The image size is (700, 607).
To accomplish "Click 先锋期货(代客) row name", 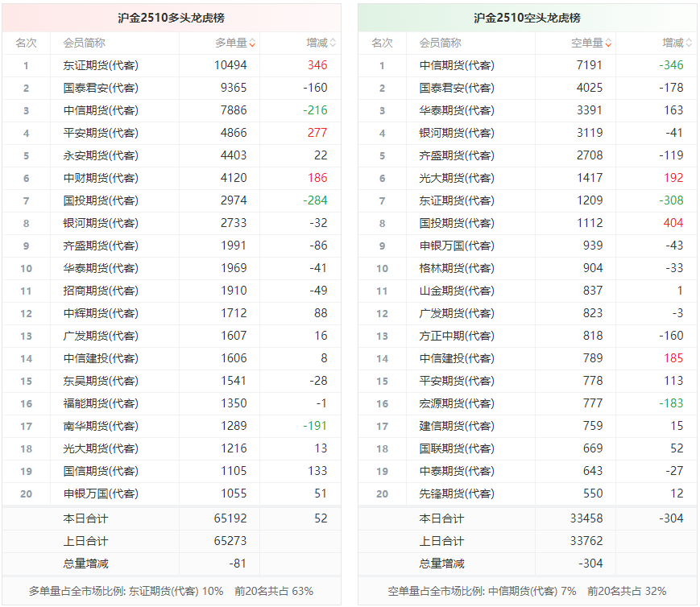I will pos(457,493).
